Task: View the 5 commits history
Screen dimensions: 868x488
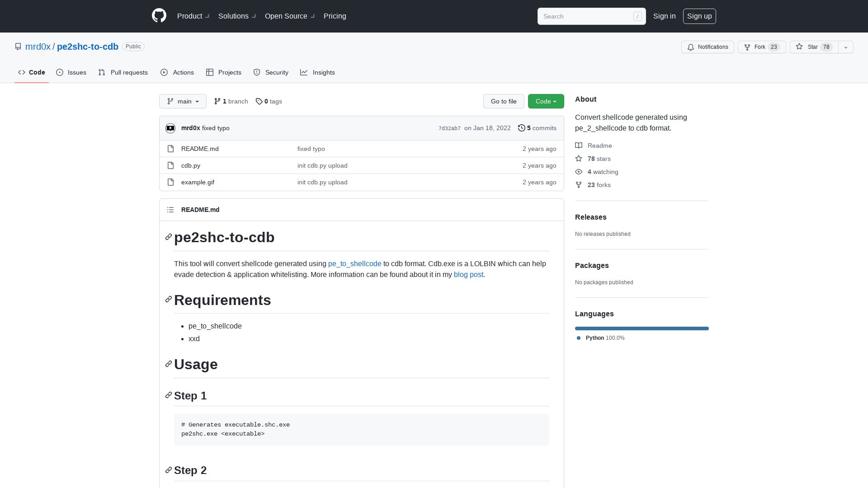Action: (x=537, y=128)
